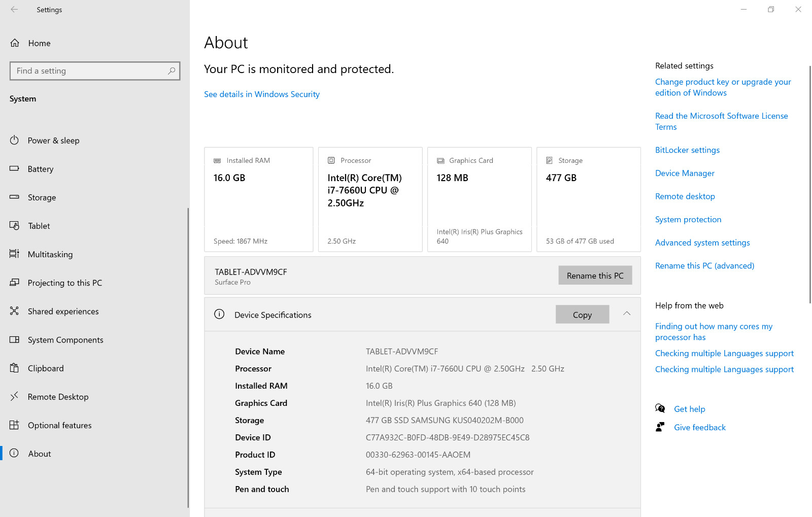Click the Rename this PC button
This screenshot has height=517, width=812.
tap(595, 275)
